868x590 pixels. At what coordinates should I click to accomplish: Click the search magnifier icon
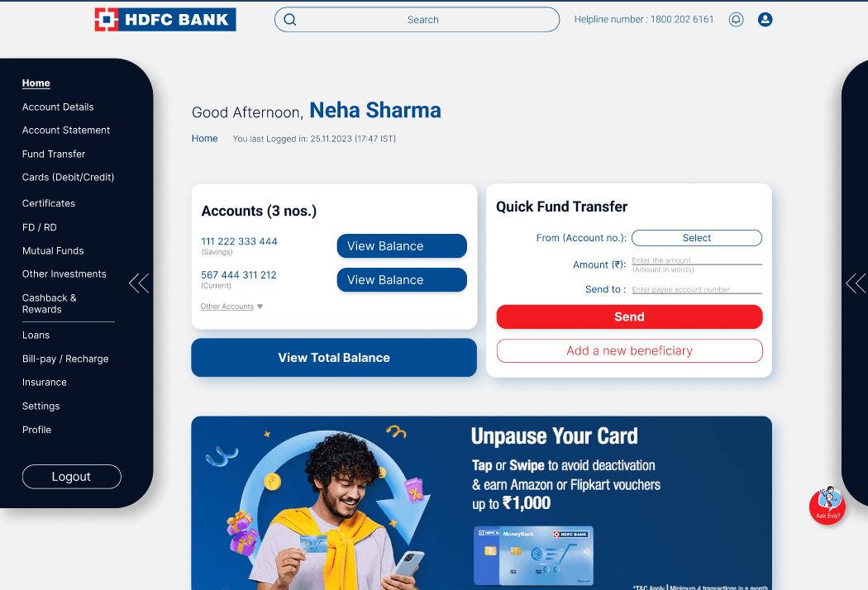[290, 20]
